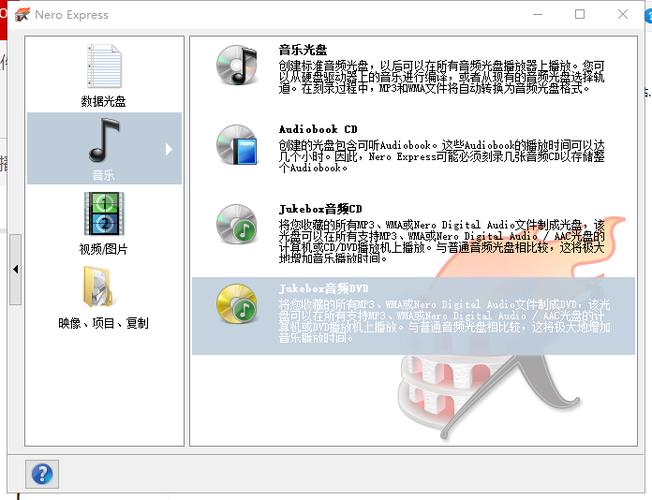Click the 音乐 category label
Viewport: 652px width, 500px height.
pos(104,175)
